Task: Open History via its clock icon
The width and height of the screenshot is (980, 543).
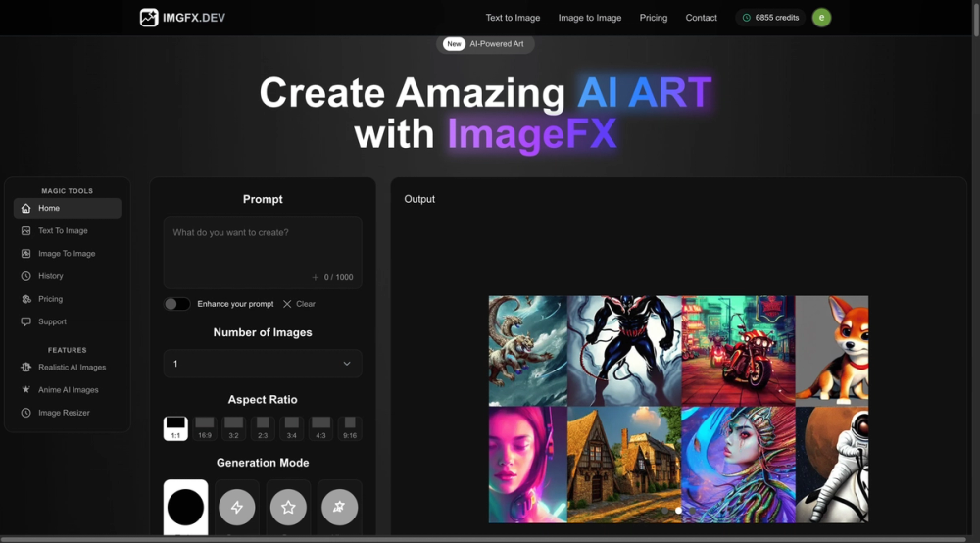Action: coord(25,276)
